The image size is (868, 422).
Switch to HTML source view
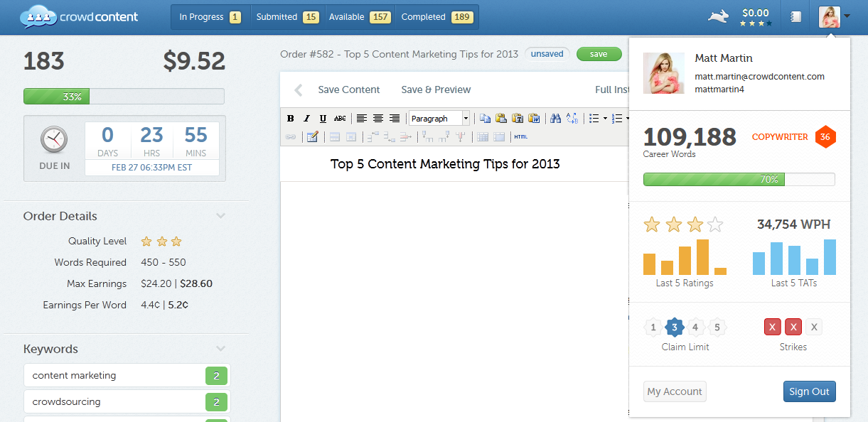[x=521, y=136]
